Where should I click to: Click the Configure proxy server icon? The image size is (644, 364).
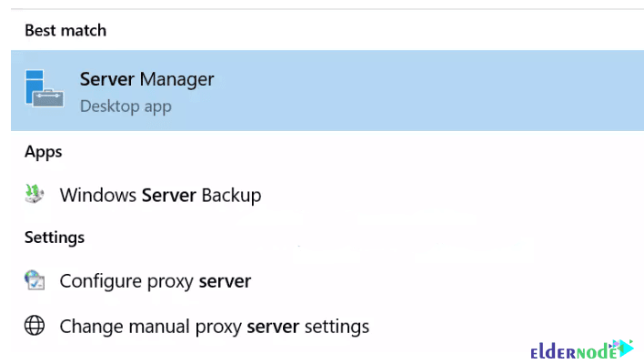click(x=35, y=280)
